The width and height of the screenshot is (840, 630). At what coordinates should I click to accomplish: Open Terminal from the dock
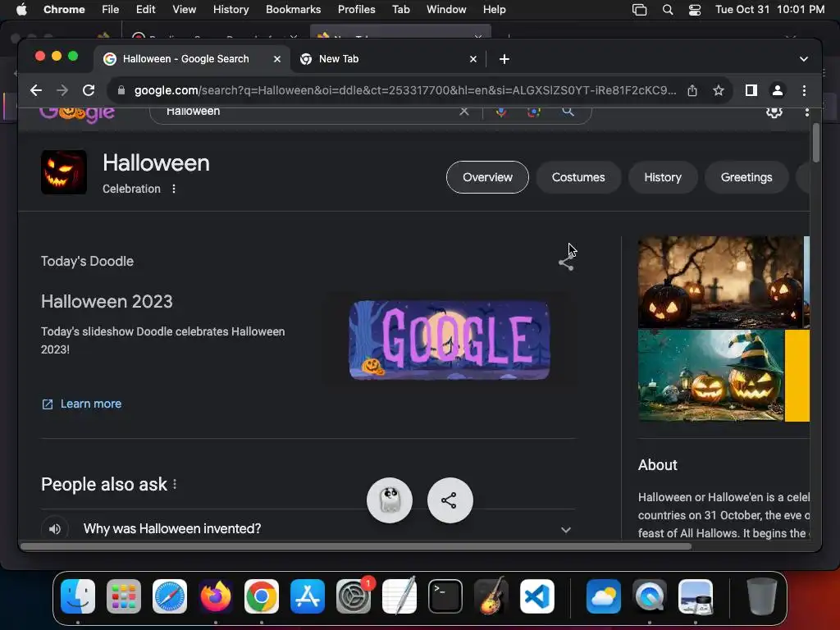coord(445,596)
